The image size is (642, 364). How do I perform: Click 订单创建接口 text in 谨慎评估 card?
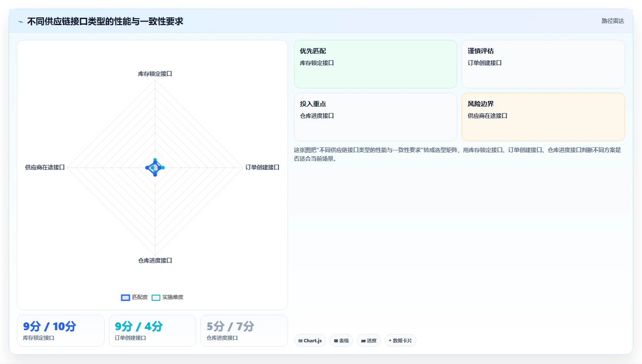coord(485,63)
